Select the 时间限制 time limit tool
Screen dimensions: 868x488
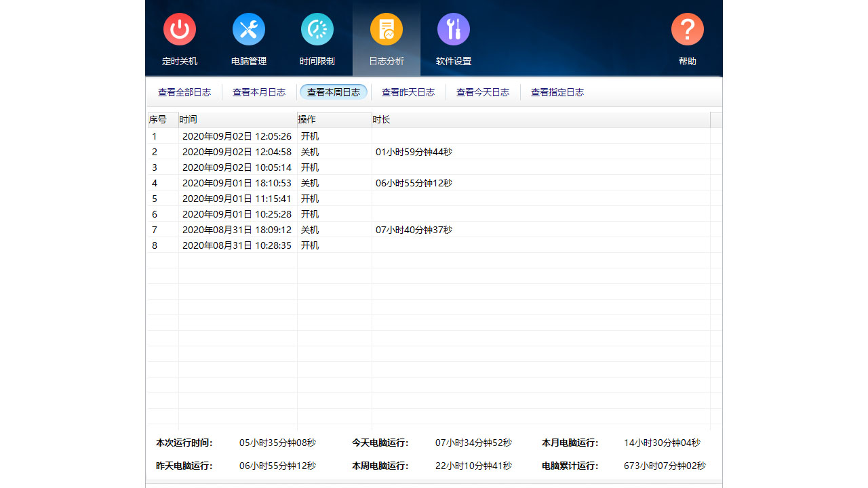pyautogui.click(x=317, y=39)
